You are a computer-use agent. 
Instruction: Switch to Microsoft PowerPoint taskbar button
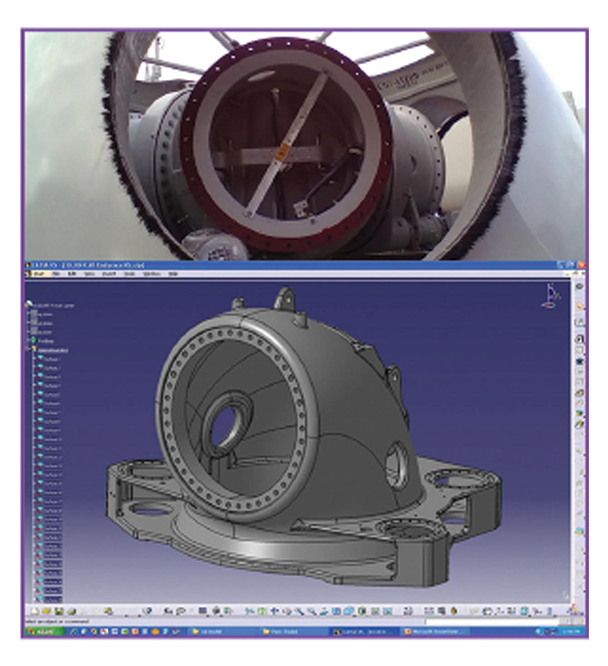435,632
